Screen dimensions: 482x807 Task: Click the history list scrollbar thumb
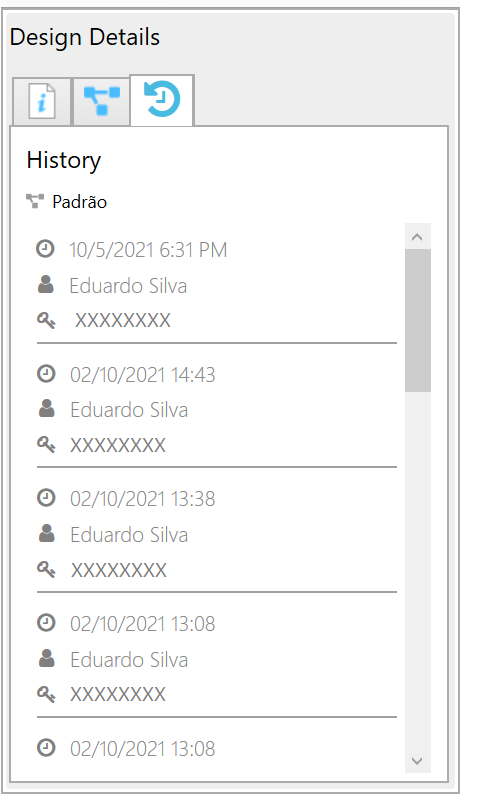[x=418, y=321]
